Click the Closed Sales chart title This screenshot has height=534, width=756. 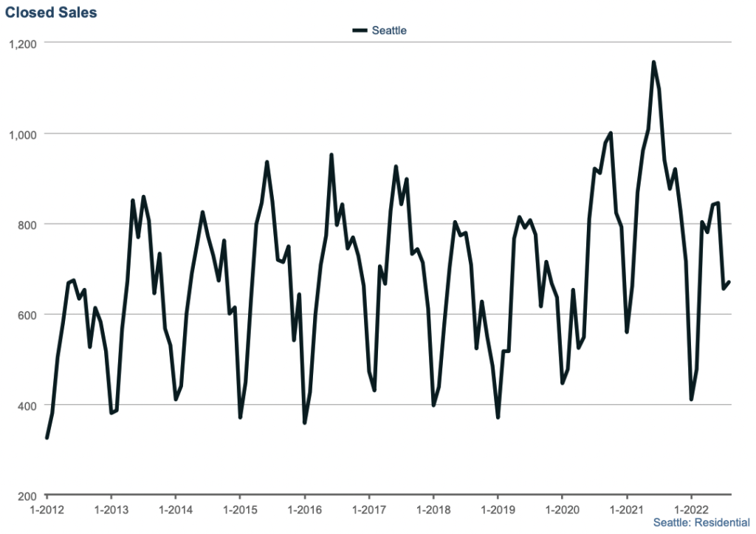tap(51, 13)
